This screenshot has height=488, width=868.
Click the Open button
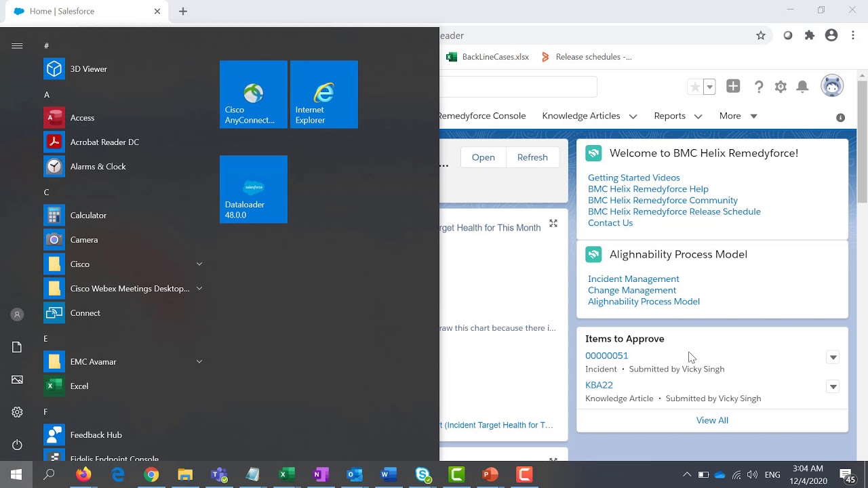pos(484,157)
